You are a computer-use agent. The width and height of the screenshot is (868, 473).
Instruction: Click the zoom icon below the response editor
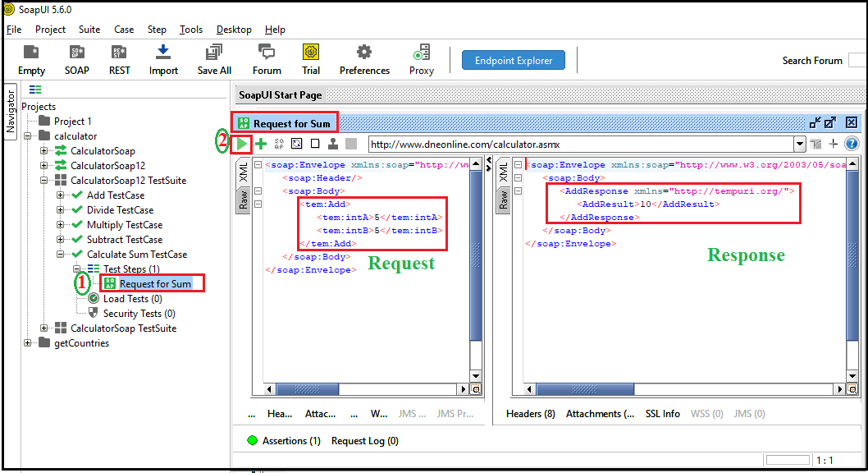(852, 389)
